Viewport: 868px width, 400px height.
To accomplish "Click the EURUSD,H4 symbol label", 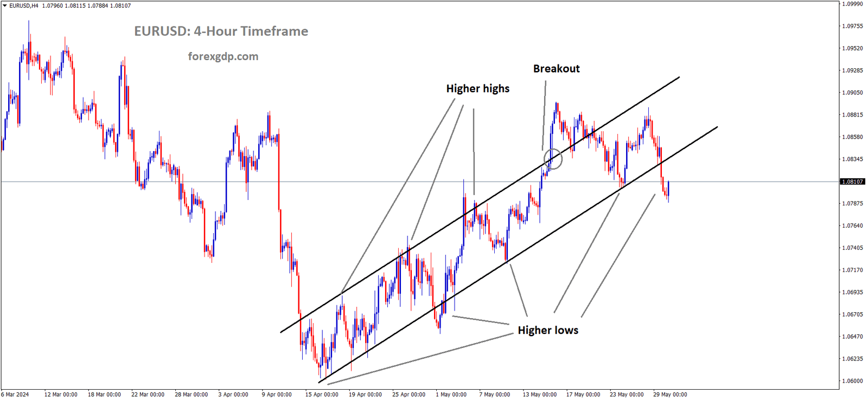I will click(x=24, y=6).
